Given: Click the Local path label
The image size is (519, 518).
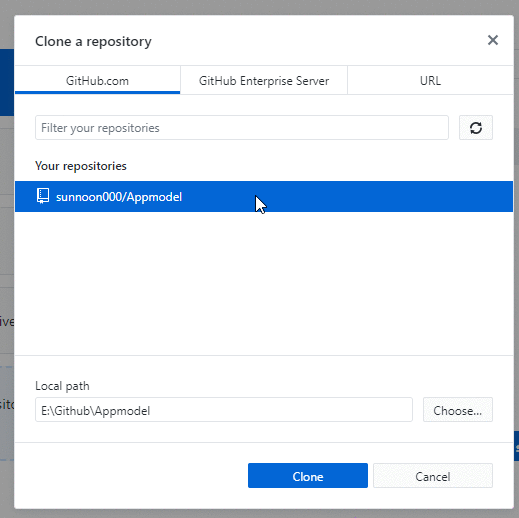Looking at the screenshot, I should pos(62,386).
